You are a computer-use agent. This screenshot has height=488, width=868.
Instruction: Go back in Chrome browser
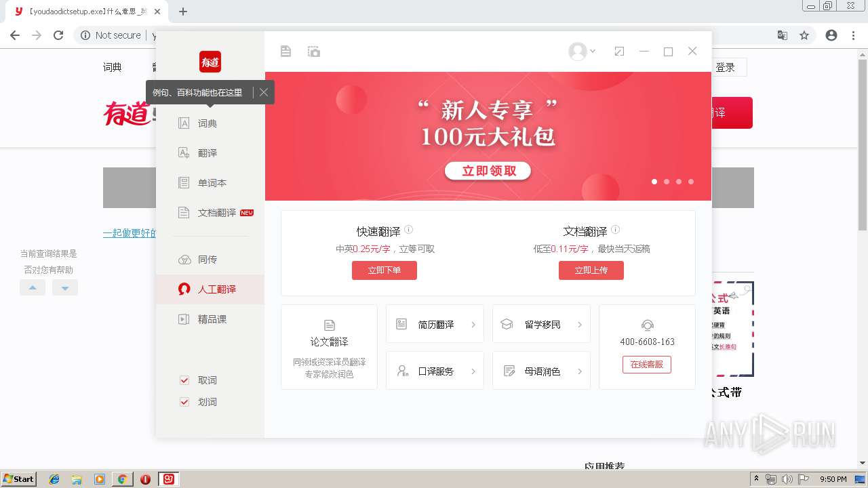coord(15,35)
